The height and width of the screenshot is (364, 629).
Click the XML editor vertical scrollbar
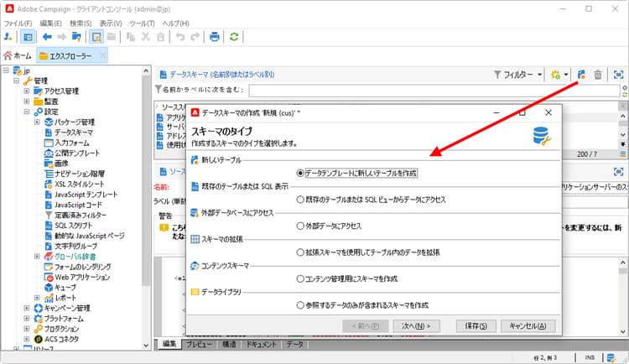(x=622, y=297)
